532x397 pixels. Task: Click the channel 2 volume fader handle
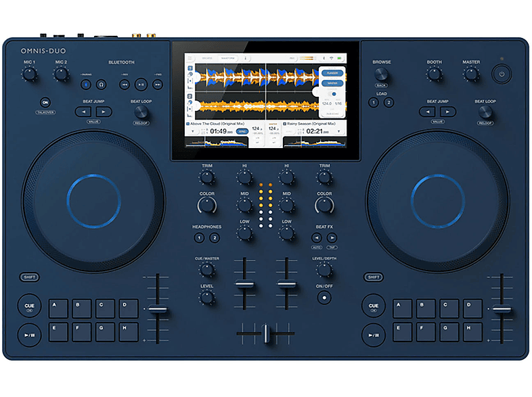[x=287, y=284]
